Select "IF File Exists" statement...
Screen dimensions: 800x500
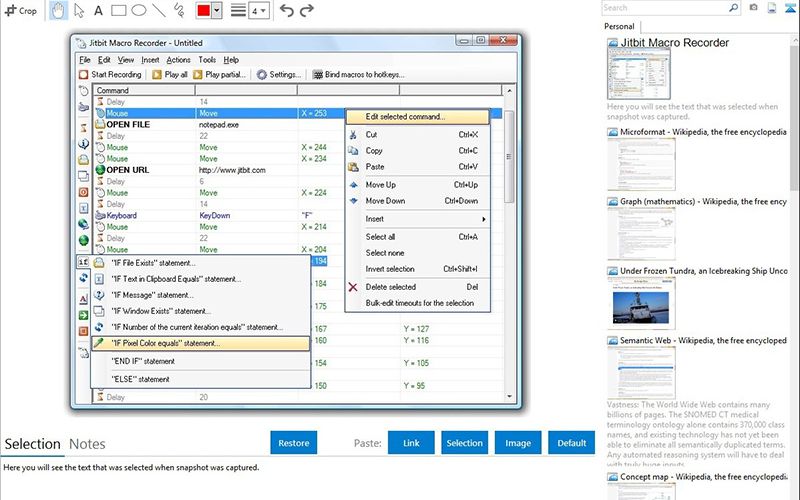201,263
